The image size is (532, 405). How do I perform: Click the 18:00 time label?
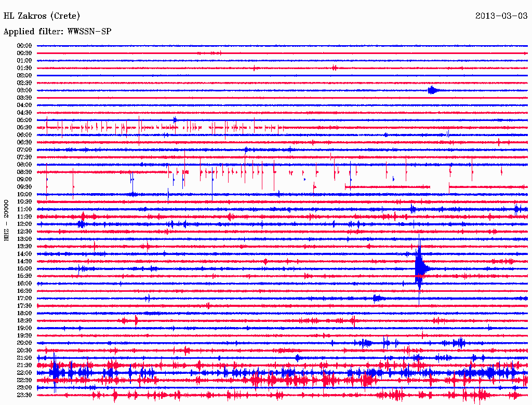24,314
